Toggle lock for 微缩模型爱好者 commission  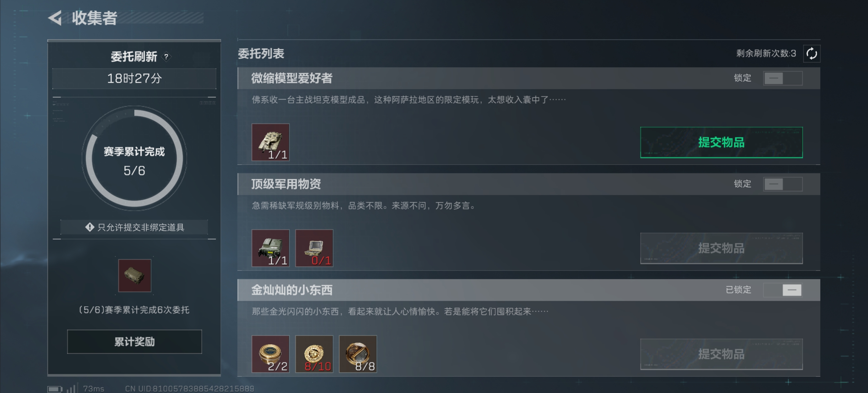point(782,78)
